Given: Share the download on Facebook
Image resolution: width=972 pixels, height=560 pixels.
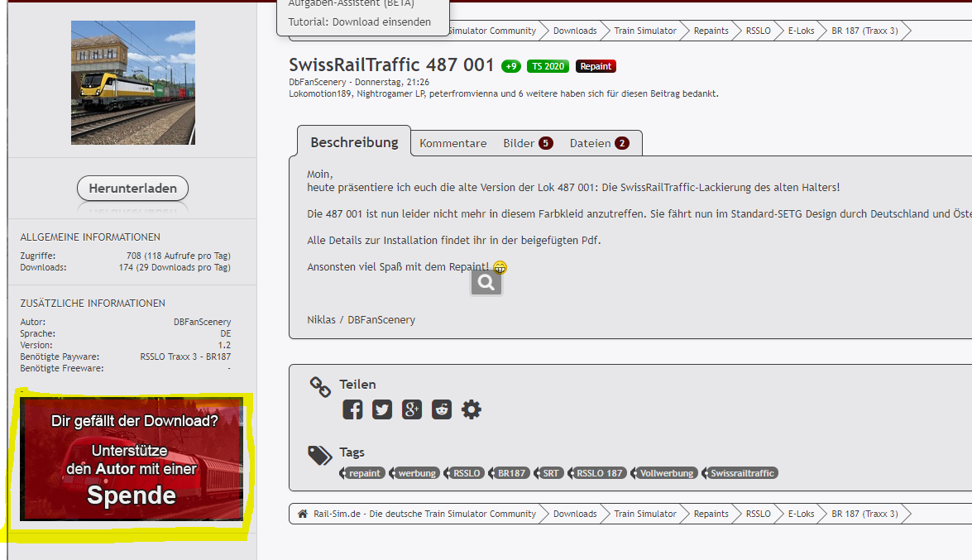Looking at the screenshot, I should pos(352,409).
